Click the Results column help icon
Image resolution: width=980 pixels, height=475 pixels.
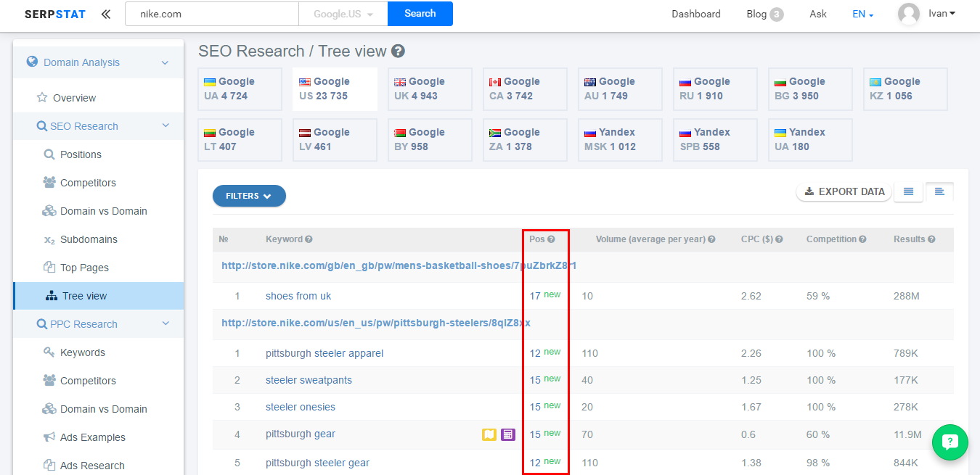(931, 239)
